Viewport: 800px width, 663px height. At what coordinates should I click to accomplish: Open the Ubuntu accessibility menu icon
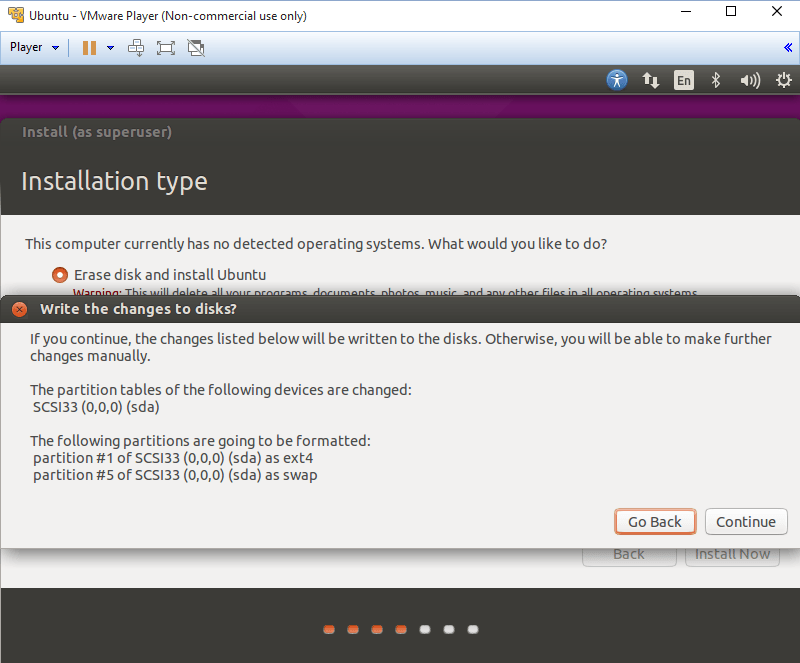617,80
